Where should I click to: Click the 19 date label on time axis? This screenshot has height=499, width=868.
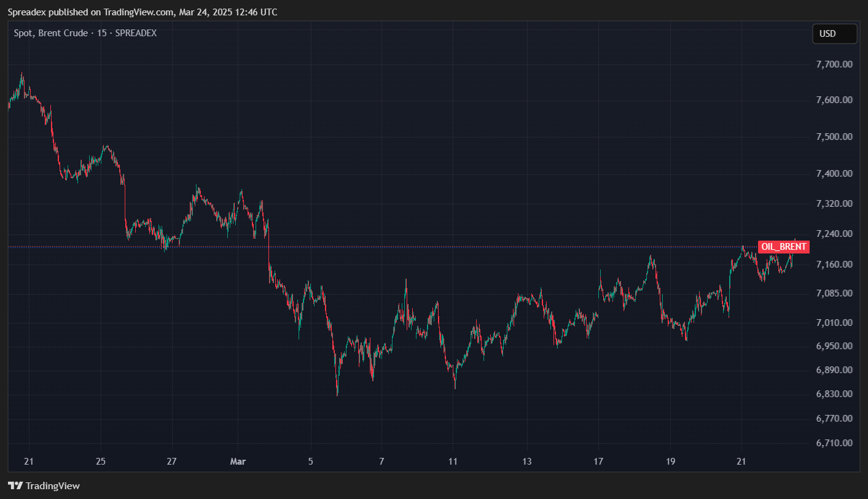(x=670, y=462)
